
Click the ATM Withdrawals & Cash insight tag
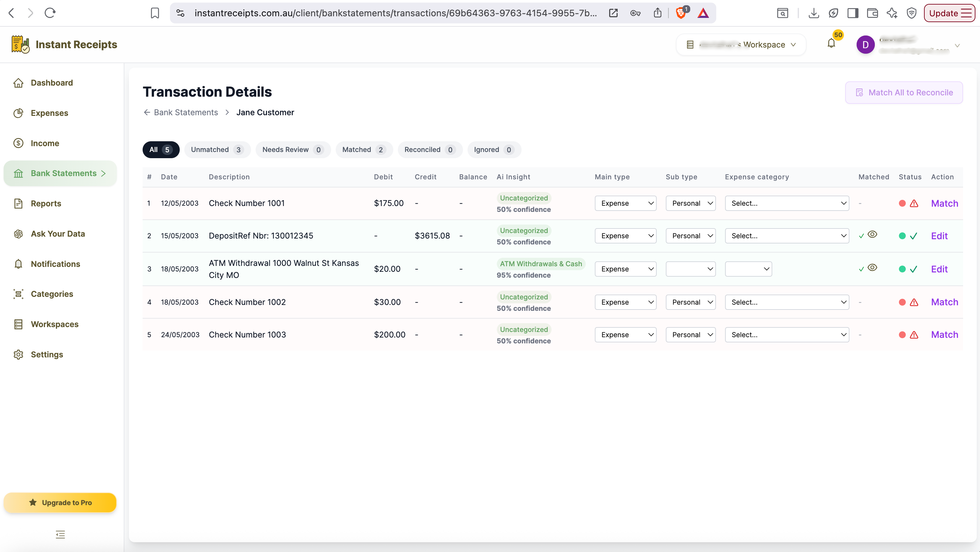point(540,264)
